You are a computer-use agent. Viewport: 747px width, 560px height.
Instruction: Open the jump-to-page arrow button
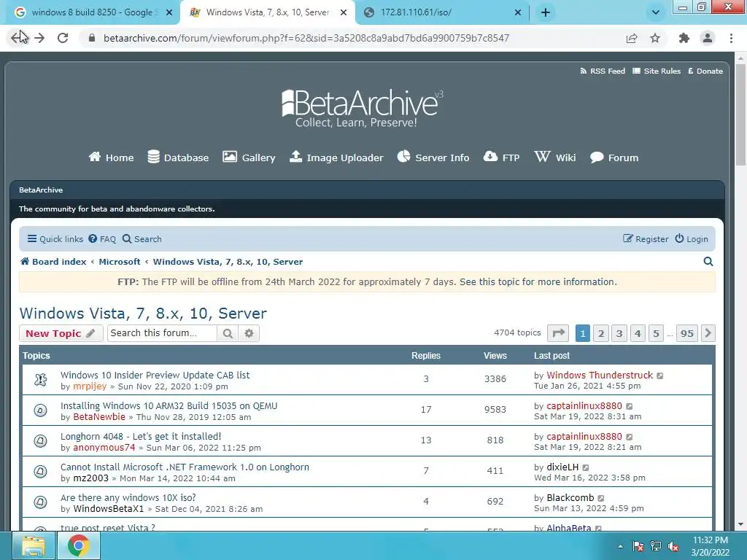click(558, 333)
